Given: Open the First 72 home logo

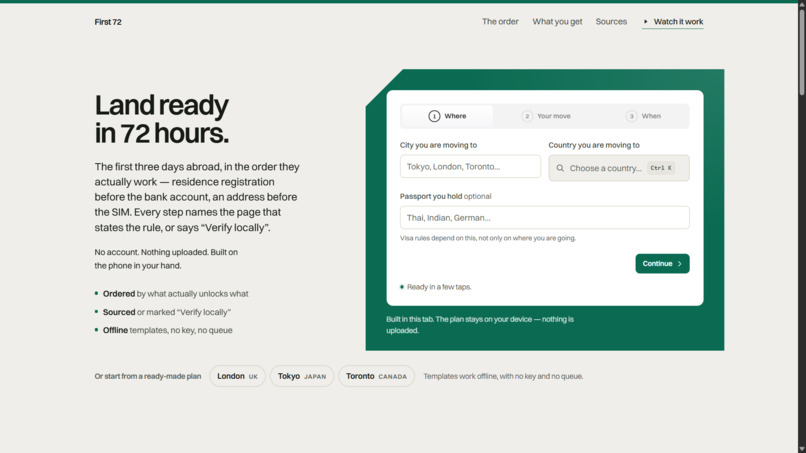Looking at the screenshot, I should point(108,22).
